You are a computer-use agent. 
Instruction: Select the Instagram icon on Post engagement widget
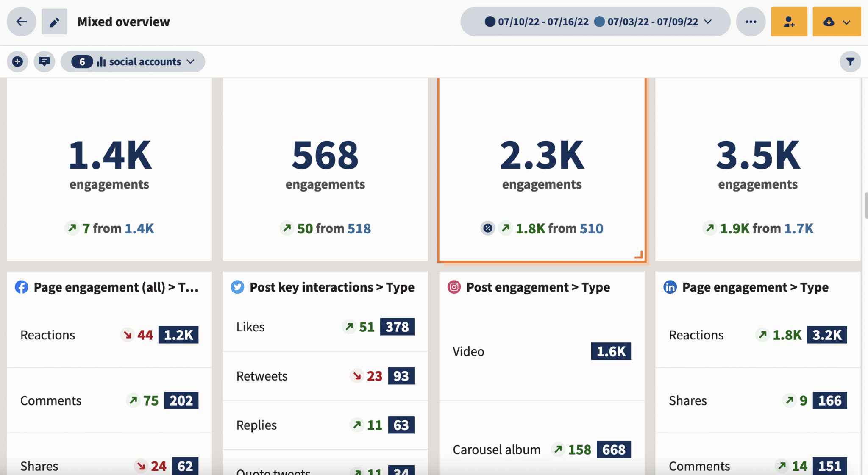click(454, 287)
